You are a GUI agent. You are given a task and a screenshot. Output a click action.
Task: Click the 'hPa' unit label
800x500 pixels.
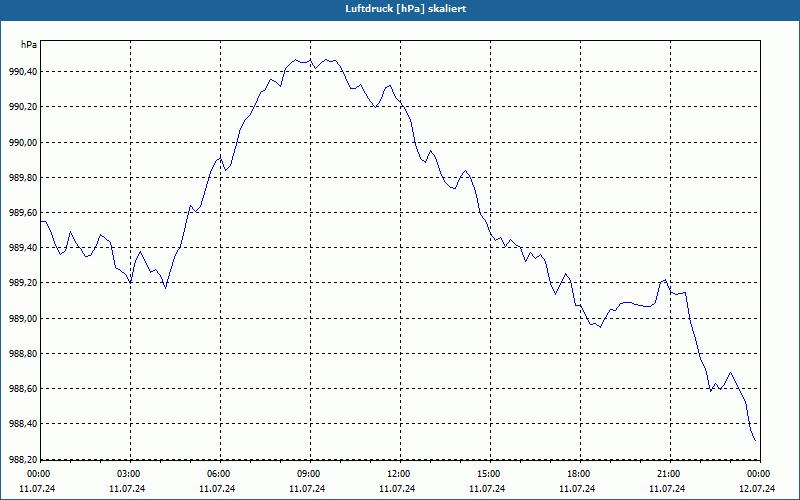pos(29,45)
